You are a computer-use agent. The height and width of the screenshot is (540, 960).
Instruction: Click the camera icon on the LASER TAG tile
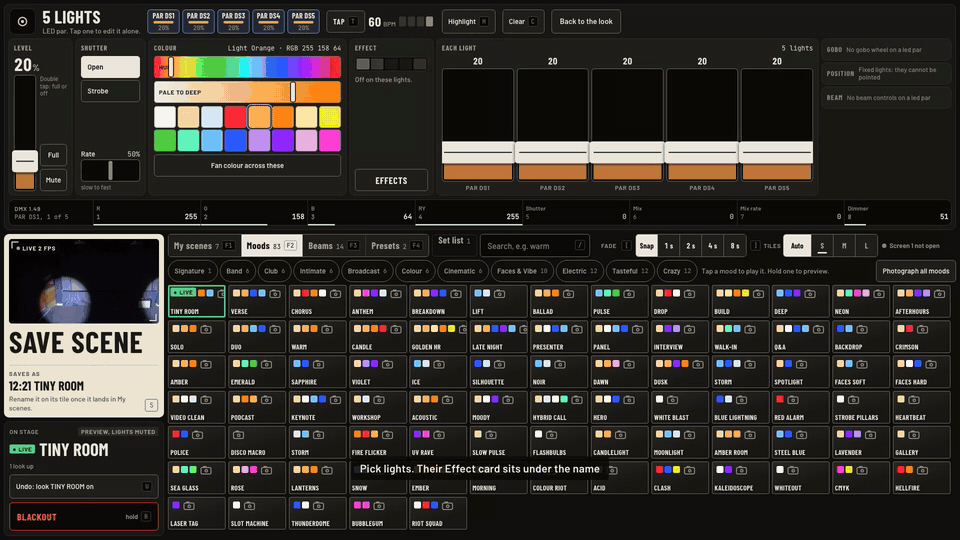pyautogui.click(x=189, y=506)
